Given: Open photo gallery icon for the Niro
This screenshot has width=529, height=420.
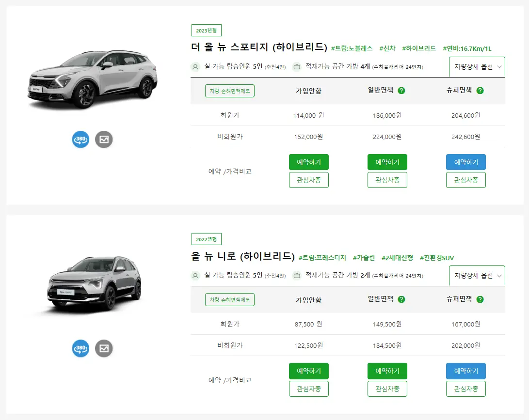Looking at the screenshot, I should coord(104,348).
